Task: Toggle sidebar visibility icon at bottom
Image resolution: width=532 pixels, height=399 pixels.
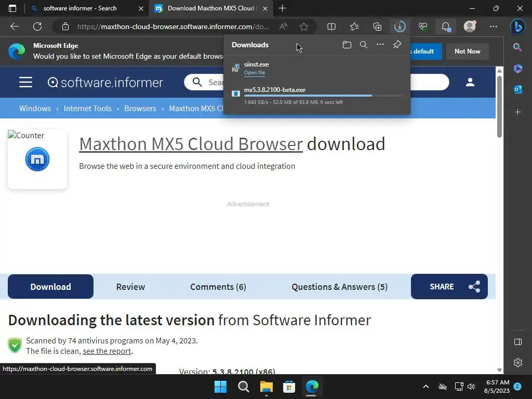Action: click(x=518, y=342)
